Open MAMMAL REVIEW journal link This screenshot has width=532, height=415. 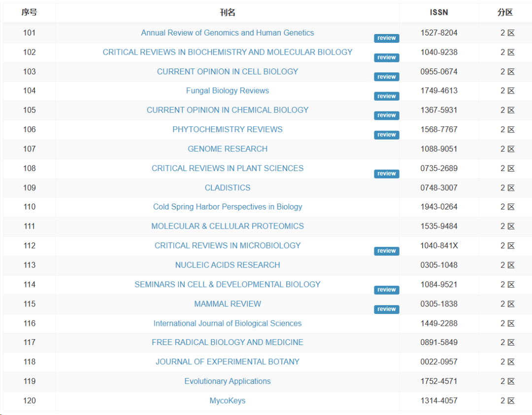pos(227,304)
